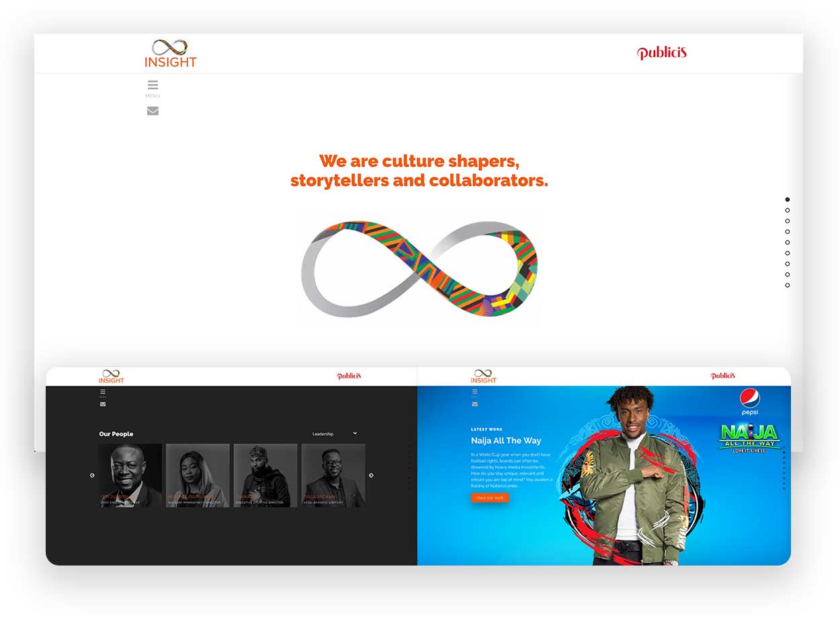
Task: Click previous arrow in Our People carousel
Action: tap(92, 475)
